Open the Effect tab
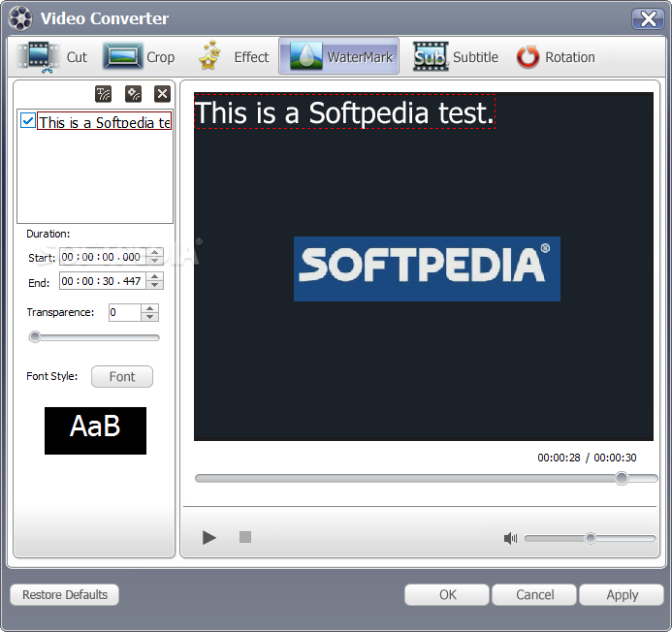 [x=234, y=57]
